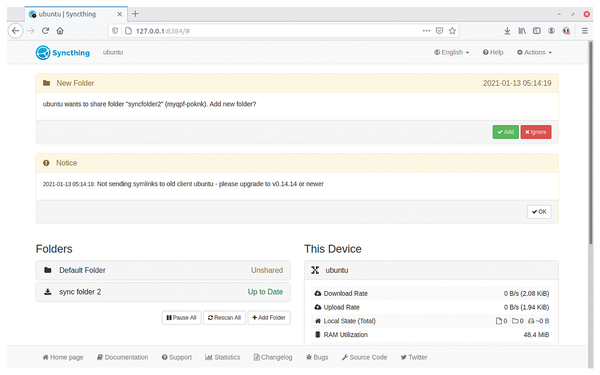The width and height of the screenshot is (600, 375).
Task: Open the Changelog footer link
Action: (273, 357)
